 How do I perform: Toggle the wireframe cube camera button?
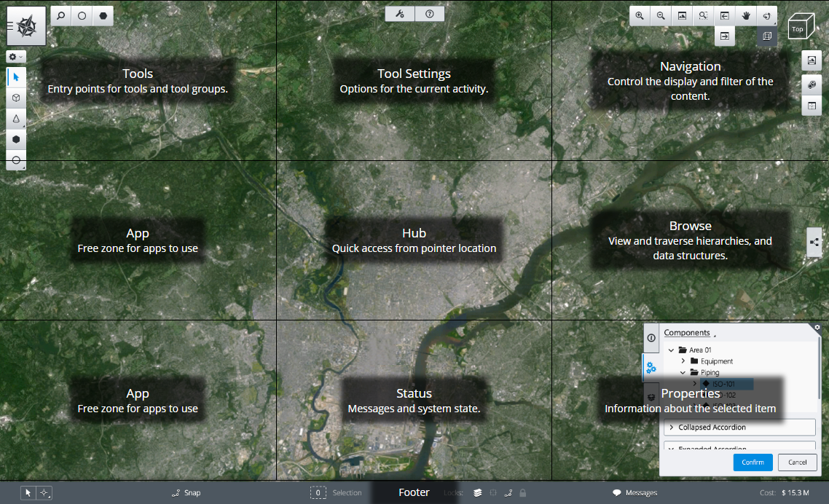pos(766,36)
